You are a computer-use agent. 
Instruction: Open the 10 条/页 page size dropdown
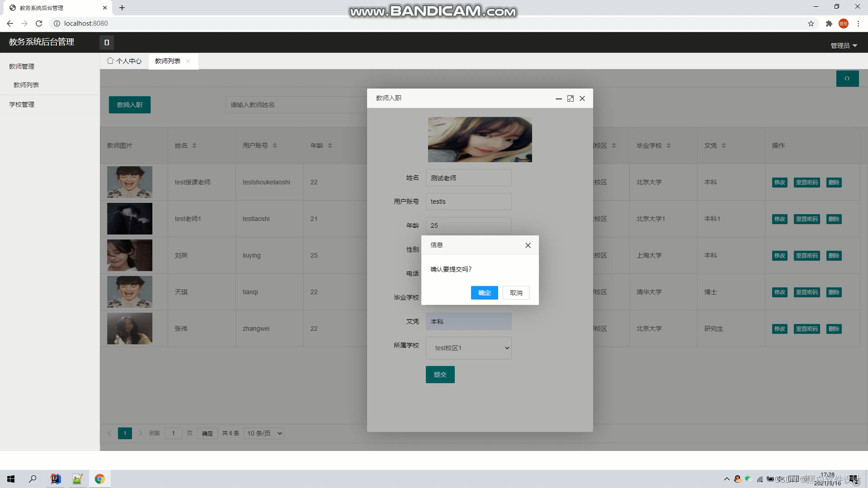pyautogui.click(x=264, y=433)
